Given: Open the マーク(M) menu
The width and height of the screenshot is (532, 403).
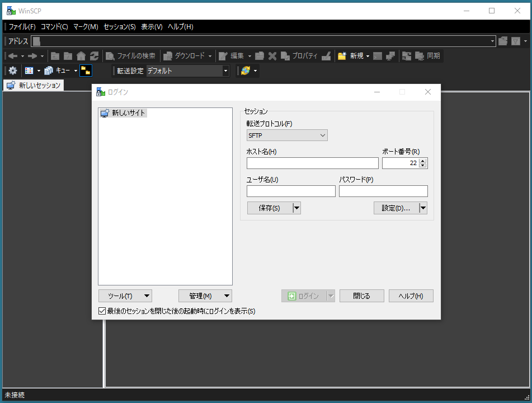Looking at the screenshot, I should (86, 27).
